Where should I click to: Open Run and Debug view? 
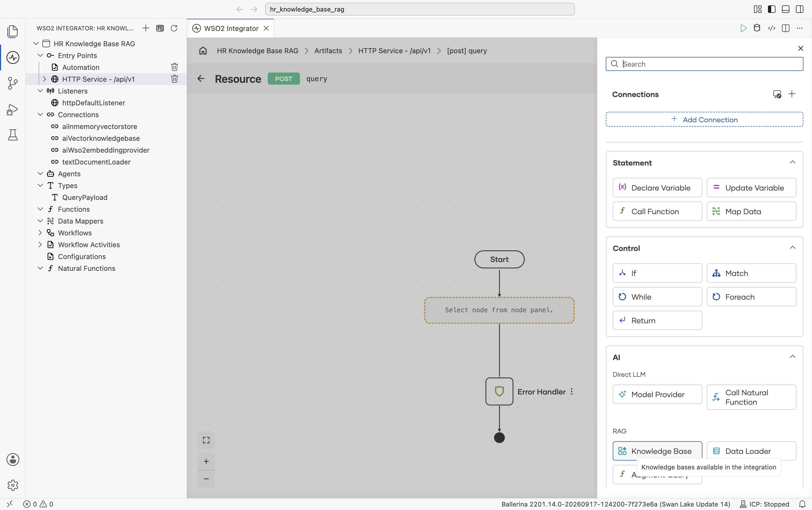tap(12, 109)
